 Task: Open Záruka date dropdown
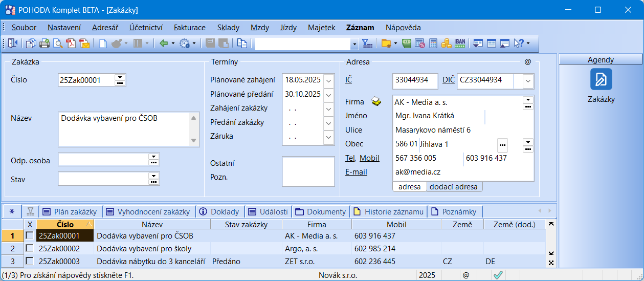click(328, 138)
